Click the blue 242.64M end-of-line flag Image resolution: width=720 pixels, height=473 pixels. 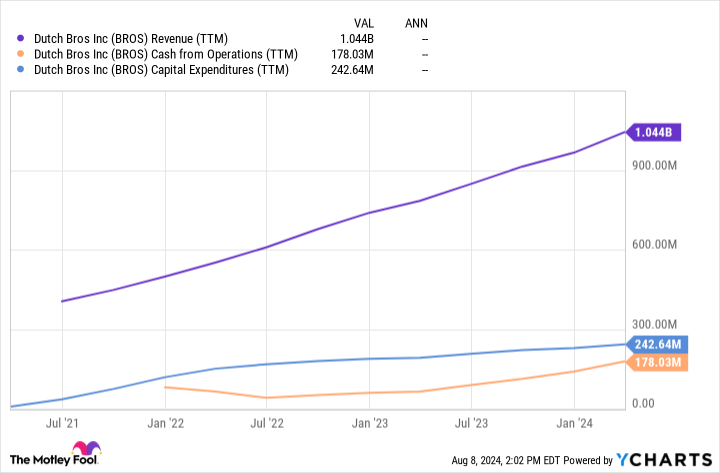pyautogui.click(x=657, y=344)
